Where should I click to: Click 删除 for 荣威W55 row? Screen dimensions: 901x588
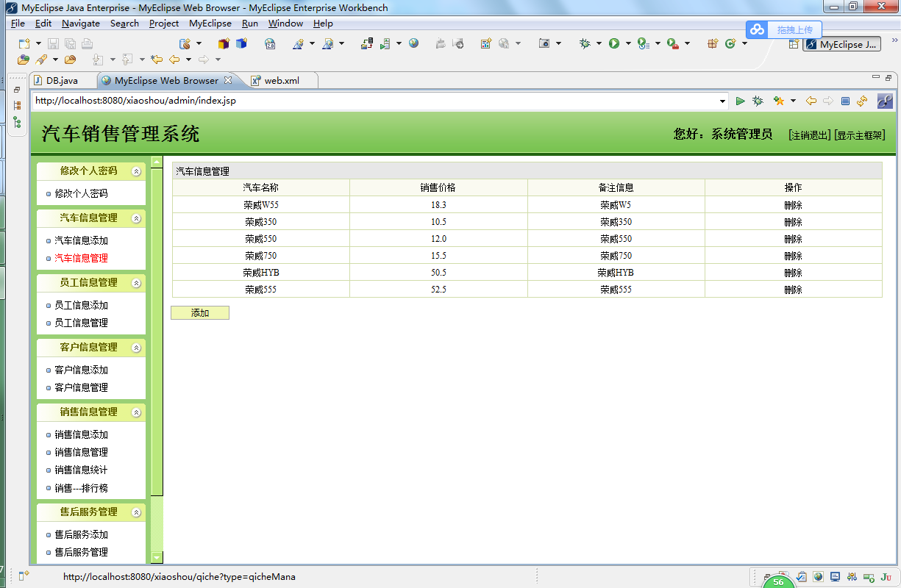(793, 205)
